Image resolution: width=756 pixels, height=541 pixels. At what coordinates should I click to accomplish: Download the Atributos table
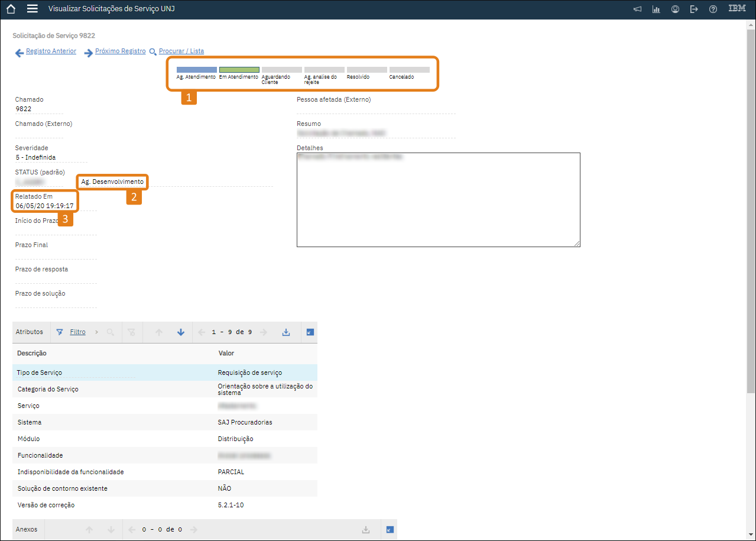point(286,332)
